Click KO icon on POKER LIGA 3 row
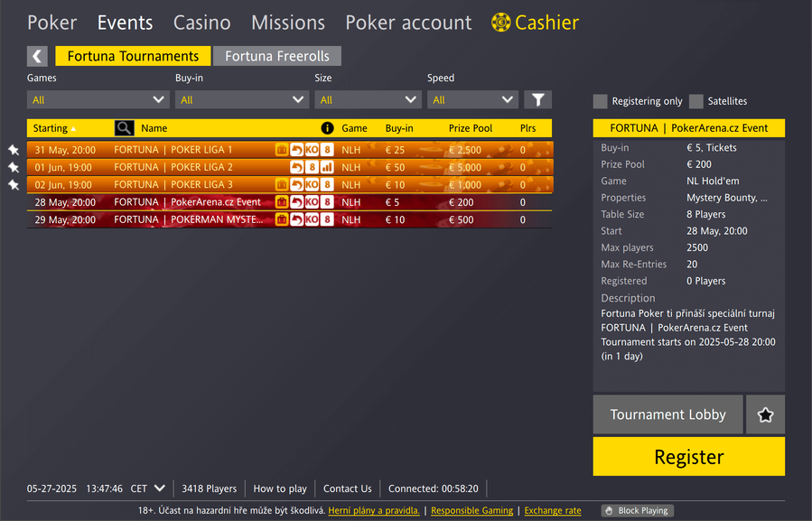This screenshot has height=521, width=812. pyautogui.click(x=312, y=184)
